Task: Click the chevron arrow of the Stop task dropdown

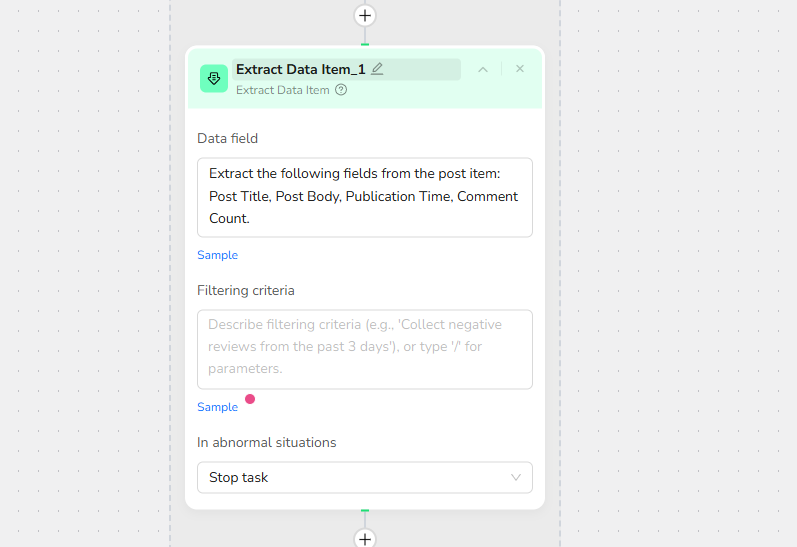Action: 516,477
